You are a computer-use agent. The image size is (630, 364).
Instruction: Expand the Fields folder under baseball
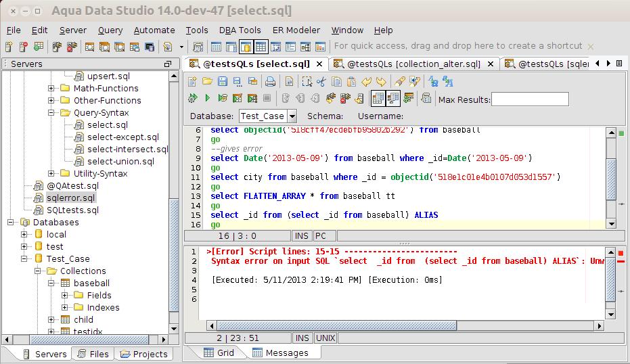point(65,295)
